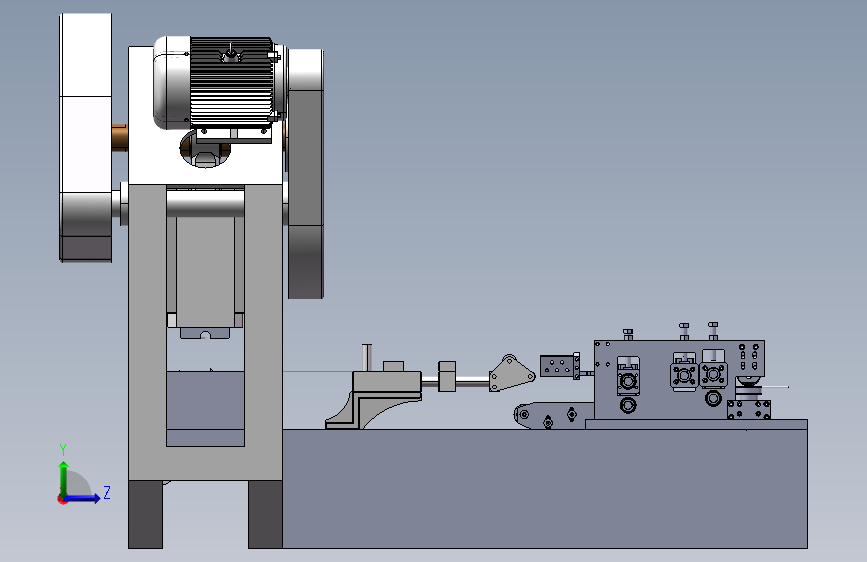The image size is (867, 562).
Task: Select the large flywheel left of the press
Action: [x=86, y=137]
